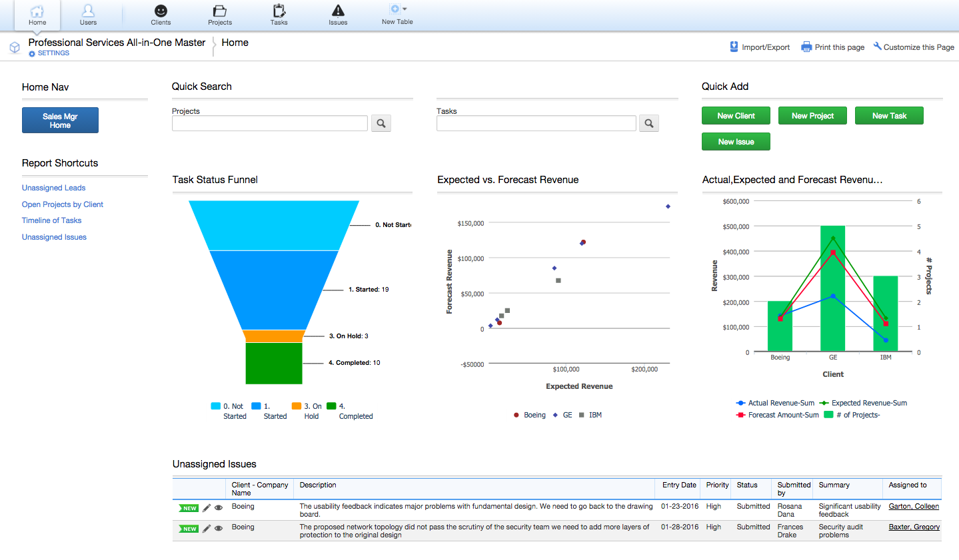Go to the Clients smiley icon
The width and height of the screenshot is (959, 560).
click(x=161, y=11)
